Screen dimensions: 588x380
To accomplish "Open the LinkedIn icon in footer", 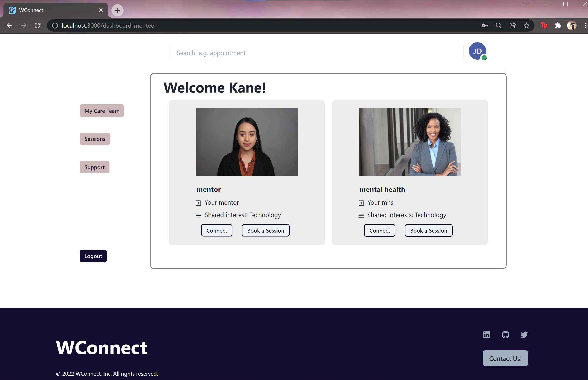I will [x=486, y=335].
